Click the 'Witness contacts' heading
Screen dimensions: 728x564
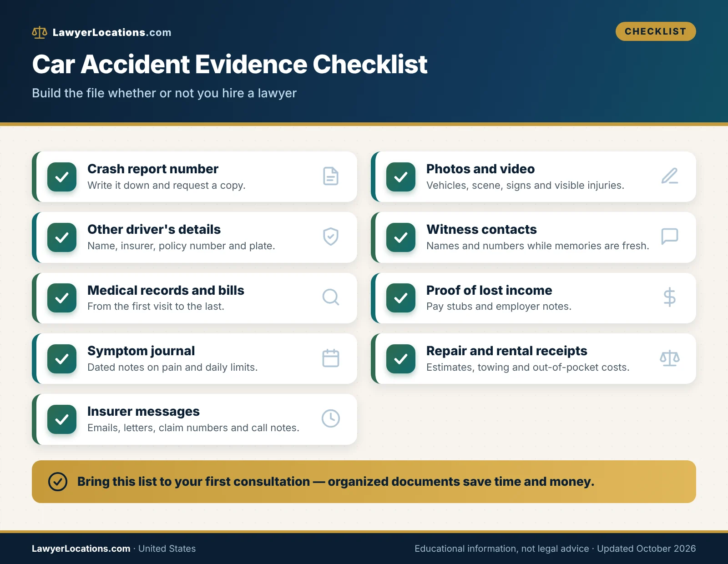[482, 229]
